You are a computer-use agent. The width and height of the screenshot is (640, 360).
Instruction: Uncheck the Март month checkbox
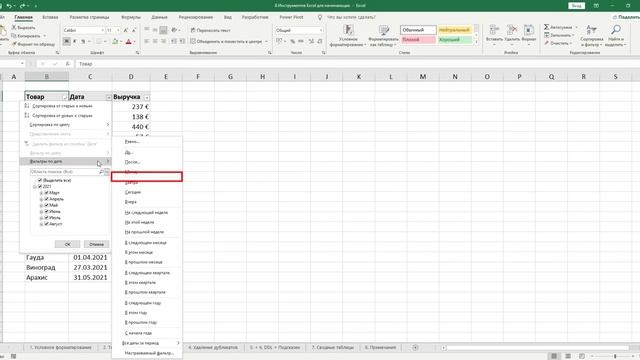[47, 193]
